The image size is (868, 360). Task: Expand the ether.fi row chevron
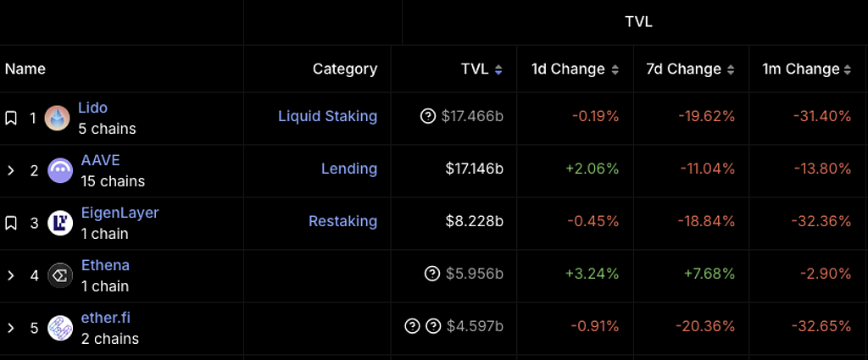tap(11, 328)
